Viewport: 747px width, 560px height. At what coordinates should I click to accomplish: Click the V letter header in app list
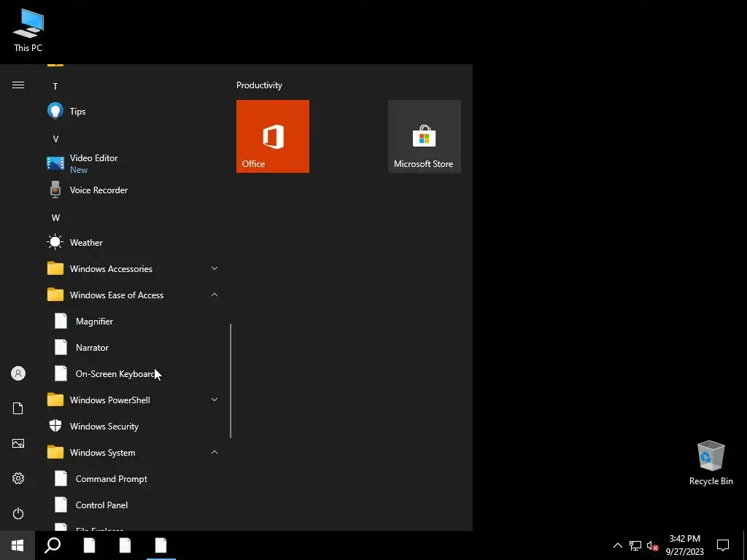pyautogui.click(x=55, y=139)
